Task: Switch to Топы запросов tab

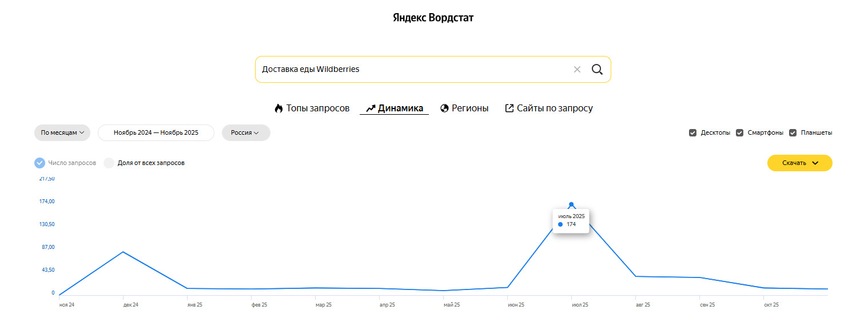Action: tap(317, 108)
